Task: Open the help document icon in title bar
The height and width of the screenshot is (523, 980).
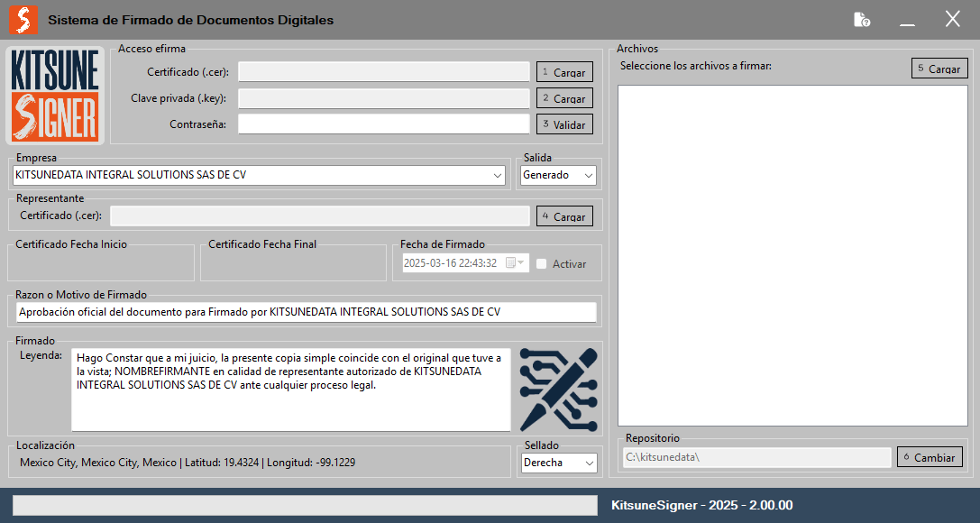Action: [862, 20]
